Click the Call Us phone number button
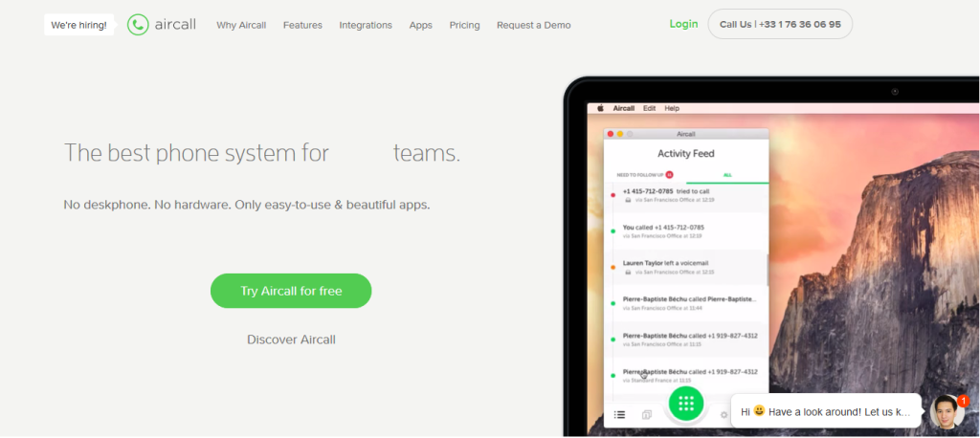980x438 pixels. coord(780,24)
